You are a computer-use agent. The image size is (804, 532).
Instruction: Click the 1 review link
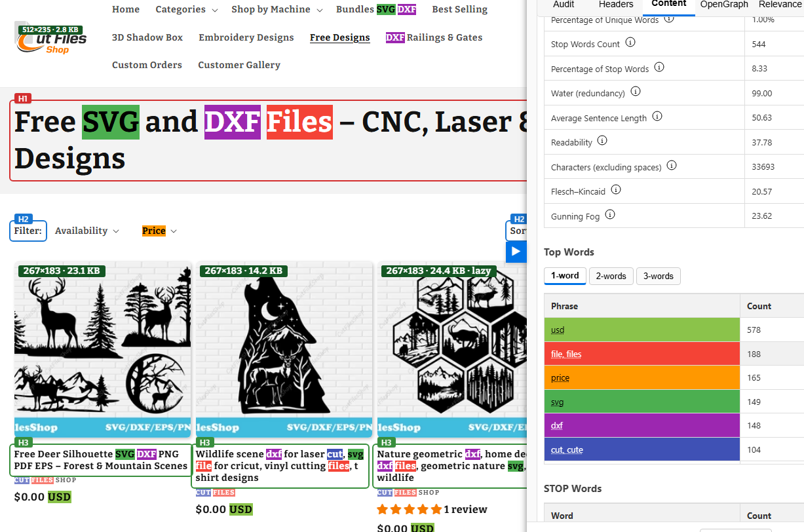[465, 509]
